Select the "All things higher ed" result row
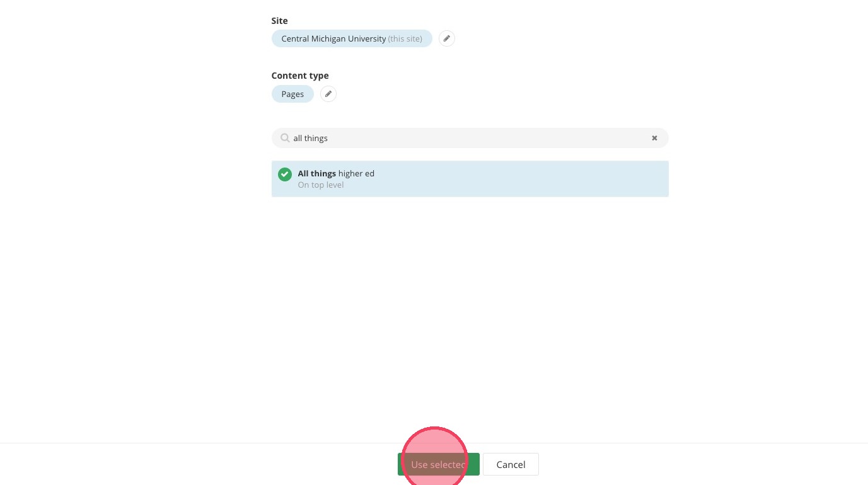This screenshot has width=868, height=485. (470, 179)
